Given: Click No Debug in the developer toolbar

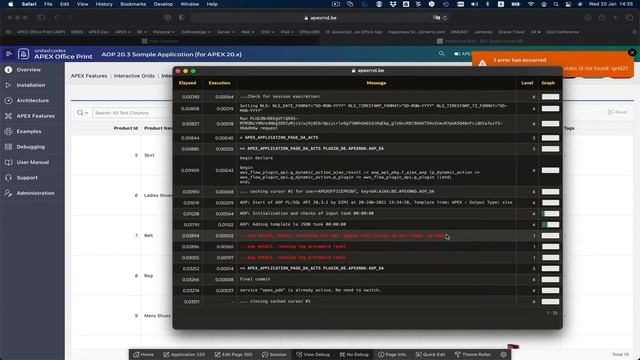Looking at the screenshot, I should coord(354,354).
